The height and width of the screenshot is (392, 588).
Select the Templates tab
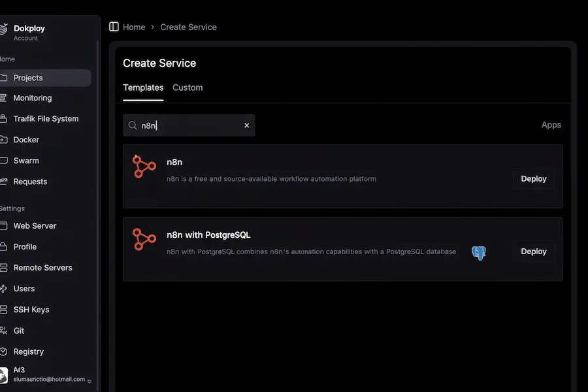click(x=142, y=87)
